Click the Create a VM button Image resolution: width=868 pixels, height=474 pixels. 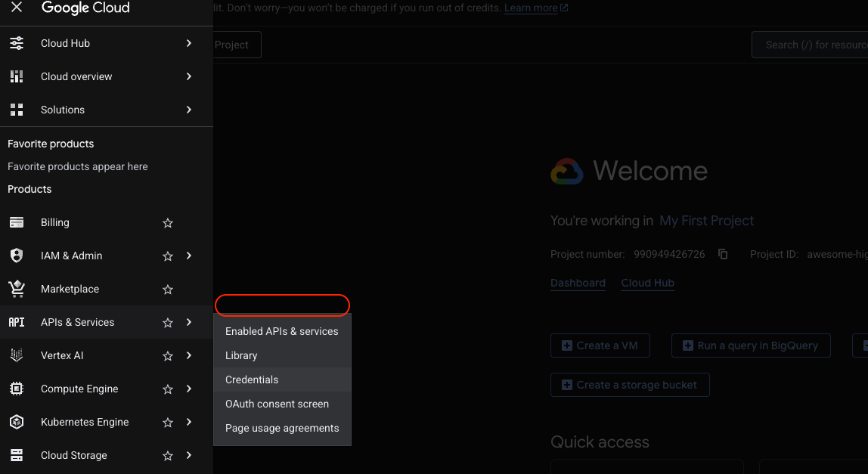point(600,345)
